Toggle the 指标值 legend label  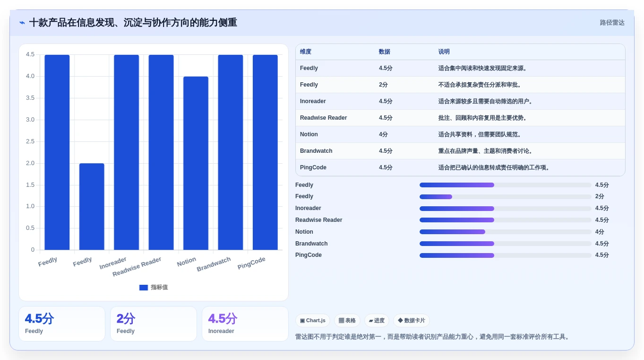pos(159,288)
